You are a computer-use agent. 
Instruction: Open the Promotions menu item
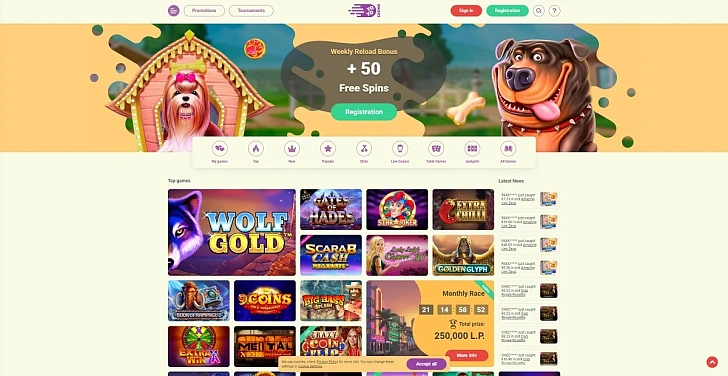coord(204,11)
